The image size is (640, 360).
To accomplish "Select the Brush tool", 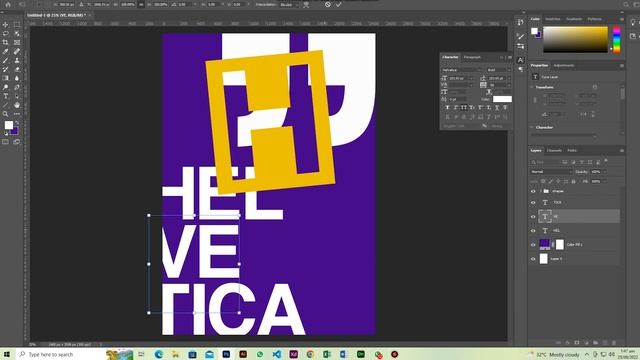I will [5, 60].
